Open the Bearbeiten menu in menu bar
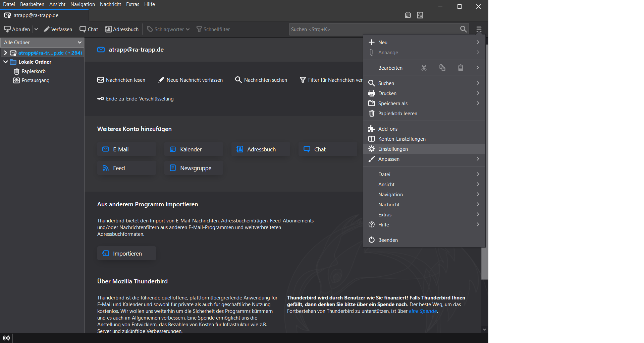 32,4
